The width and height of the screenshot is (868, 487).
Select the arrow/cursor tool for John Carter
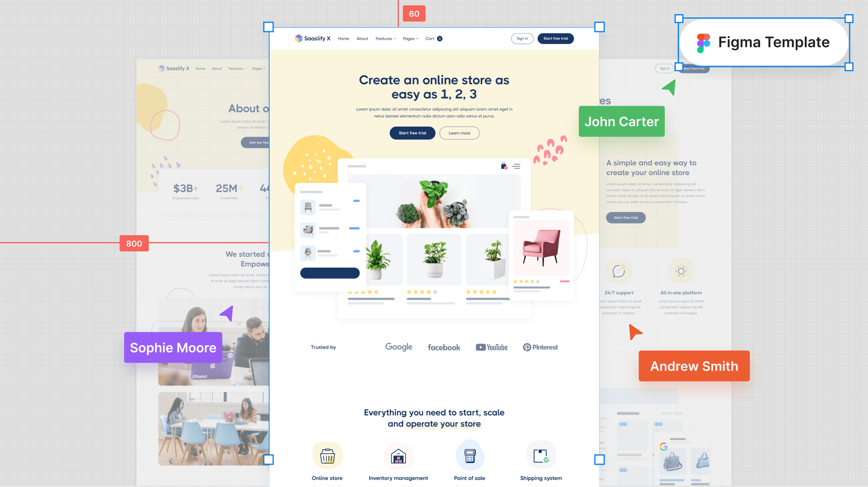tap(669, 88)
